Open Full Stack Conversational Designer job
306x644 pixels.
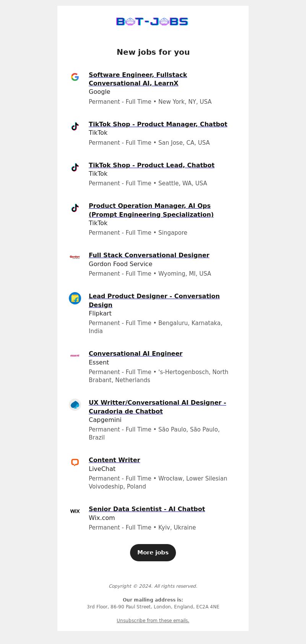pos(149,255)
